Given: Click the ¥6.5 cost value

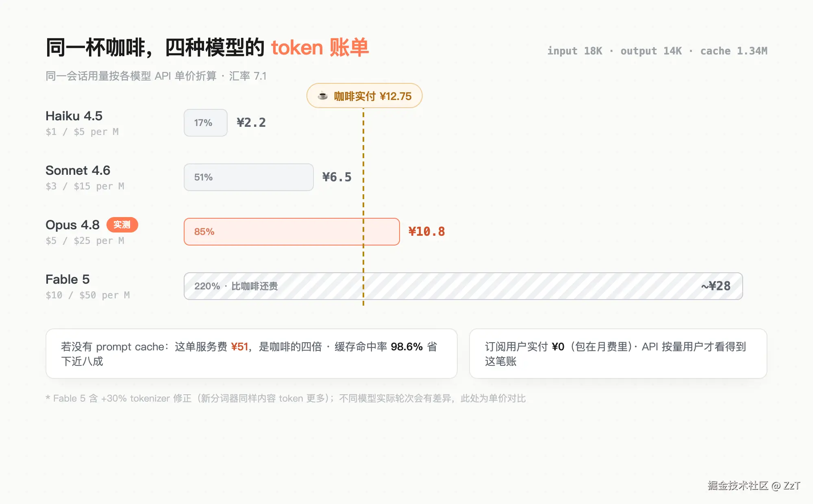Looking at the screenshot, I should [x=337, y=177].
